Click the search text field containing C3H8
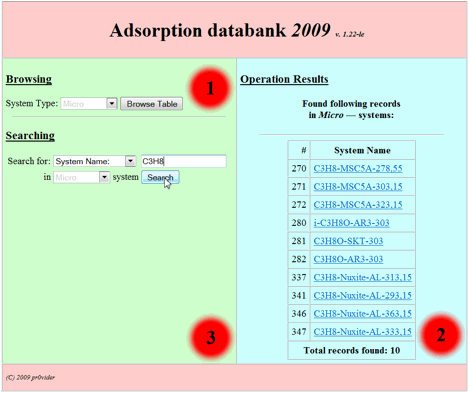 [184, 161]
